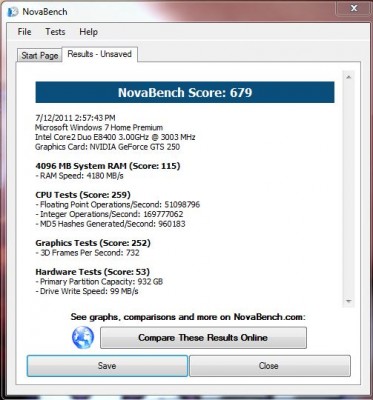This screenshot has width=373, height=400.
Task: Select the Results - Unsaved tab
Action: pyautogui.click(x=99, y=54)
